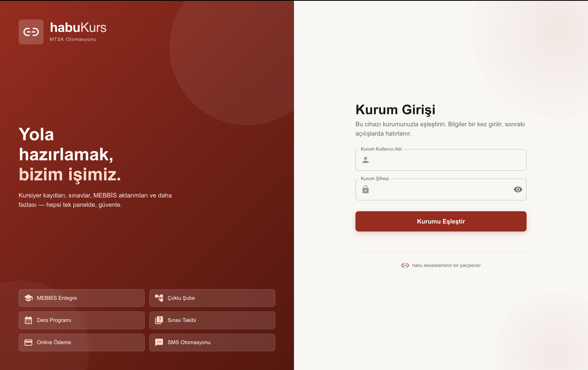Image resolution: width=588 pixels, height=370 pixels.
Task: Toggle password visibility with the eye icon
Action: pyautogui.click(x=518, y=189)
